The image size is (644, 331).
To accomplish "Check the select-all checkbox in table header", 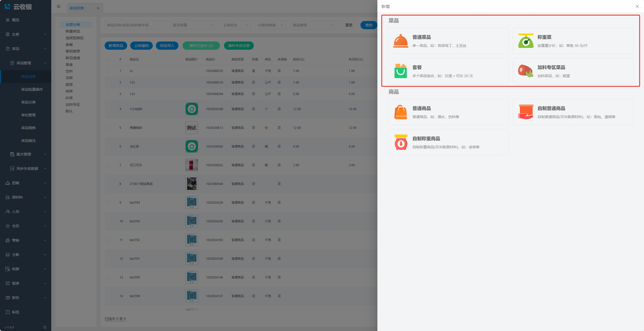I will [108, 59].
